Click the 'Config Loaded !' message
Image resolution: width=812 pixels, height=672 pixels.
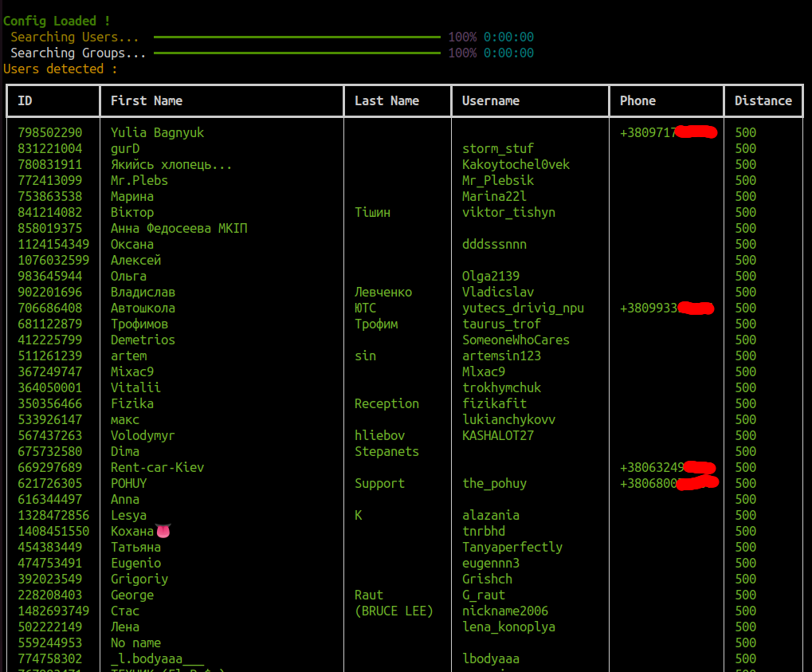click(57, 22)
